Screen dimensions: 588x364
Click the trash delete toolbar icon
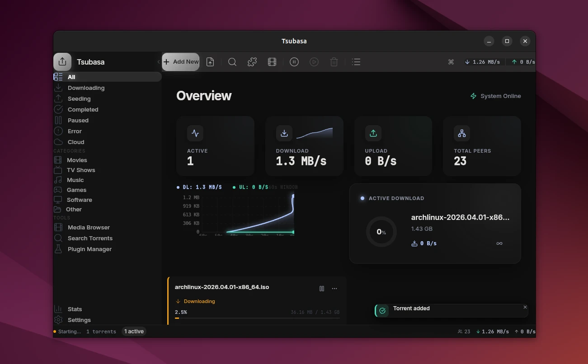(x=334, y=62)
